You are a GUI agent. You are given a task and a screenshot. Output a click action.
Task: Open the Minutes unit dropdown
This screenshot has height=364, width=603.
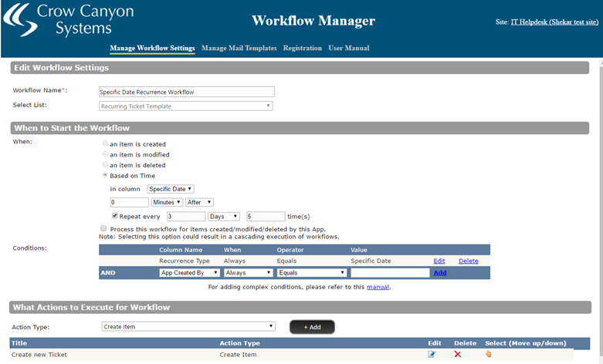pos(167,202)
